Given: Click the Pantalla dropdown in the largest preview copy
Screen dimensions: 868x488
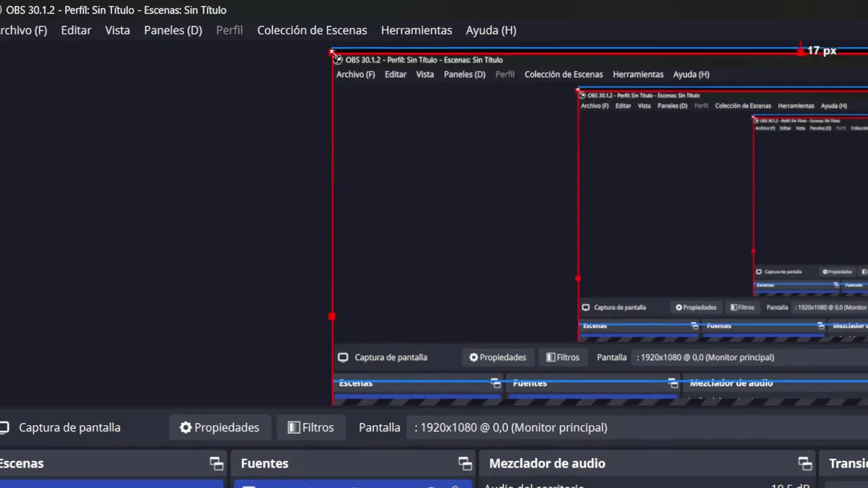Looking at the screenshot, I should pos(749,357).
